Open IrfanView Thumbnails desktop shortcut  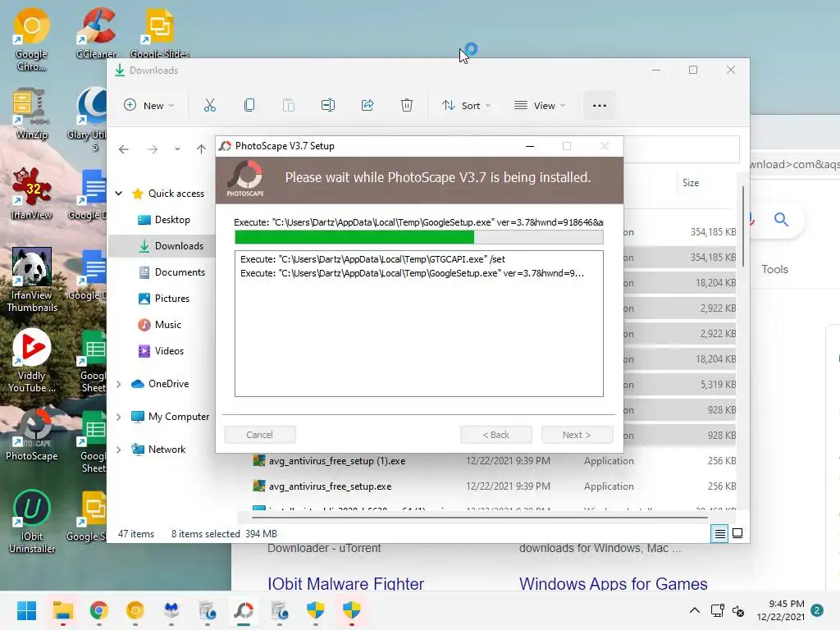(32, 280)
